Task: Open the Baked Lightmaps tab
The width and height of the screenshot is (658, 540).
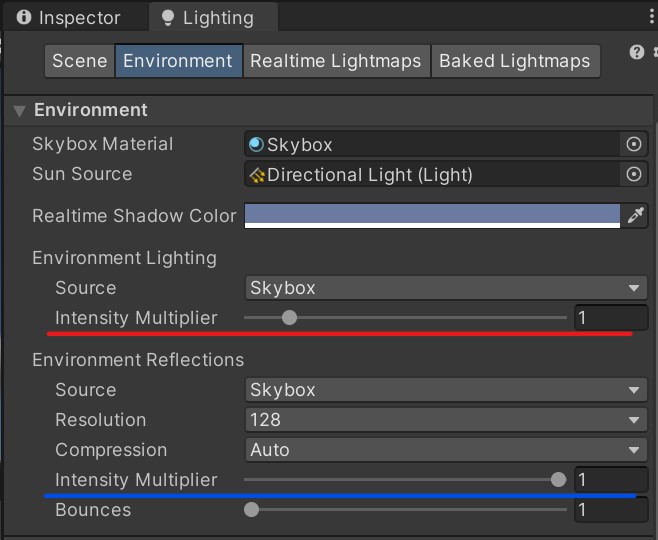Action: click(515, 61)
